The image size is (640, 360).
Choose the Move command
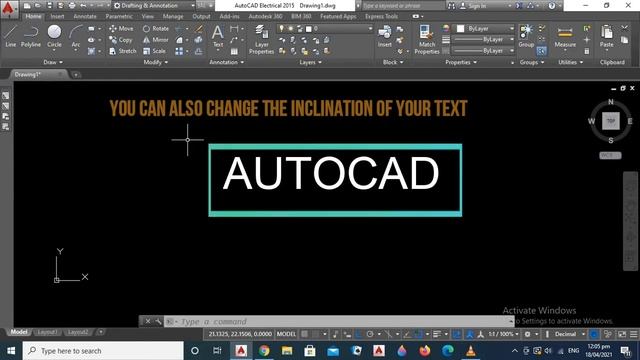coord(121,29)
